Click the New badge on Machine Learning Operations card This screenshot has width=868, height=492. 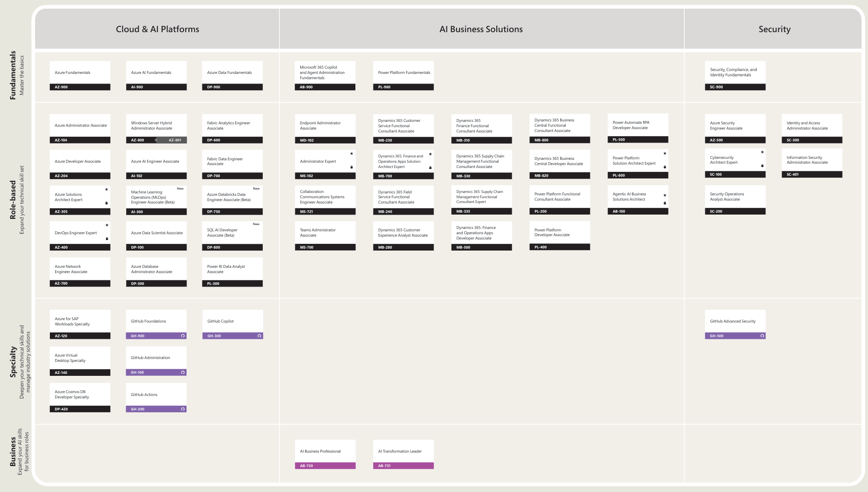[x=180, y=189]
